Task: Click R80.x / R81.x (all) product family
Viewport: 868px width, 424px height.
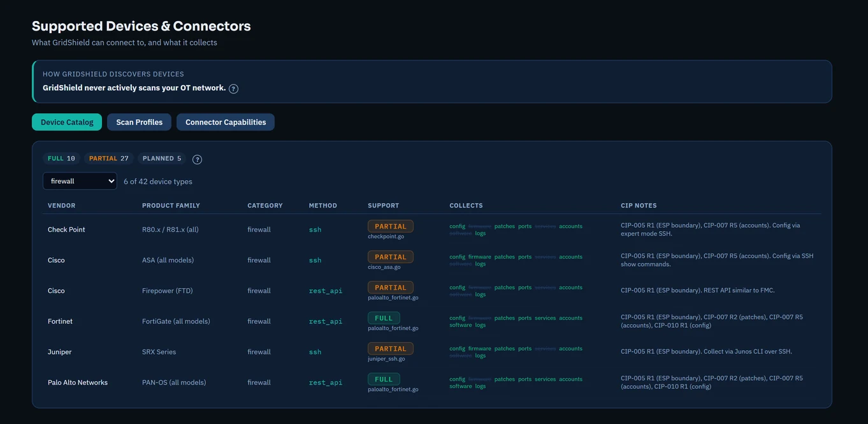Action: pos(170,229)
